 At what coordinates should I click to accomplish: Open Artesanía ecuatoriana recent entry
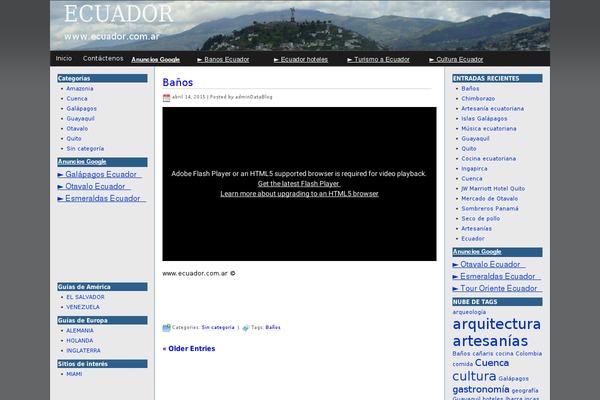[x=492, y=109]
